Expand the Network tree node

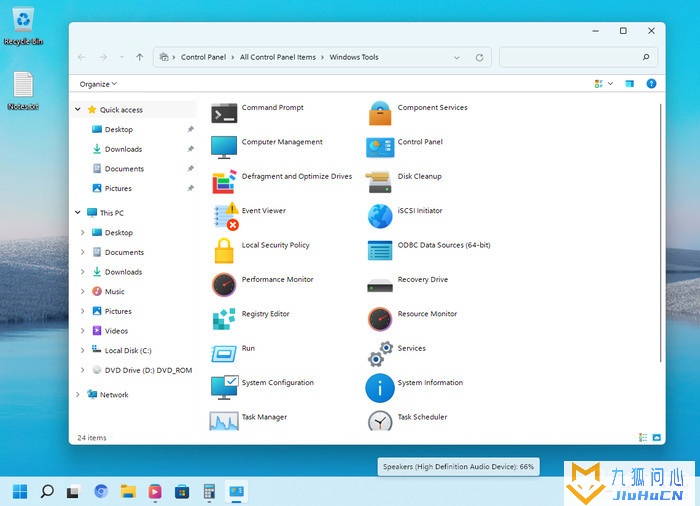pyautogui.click(x=78, y=394)
